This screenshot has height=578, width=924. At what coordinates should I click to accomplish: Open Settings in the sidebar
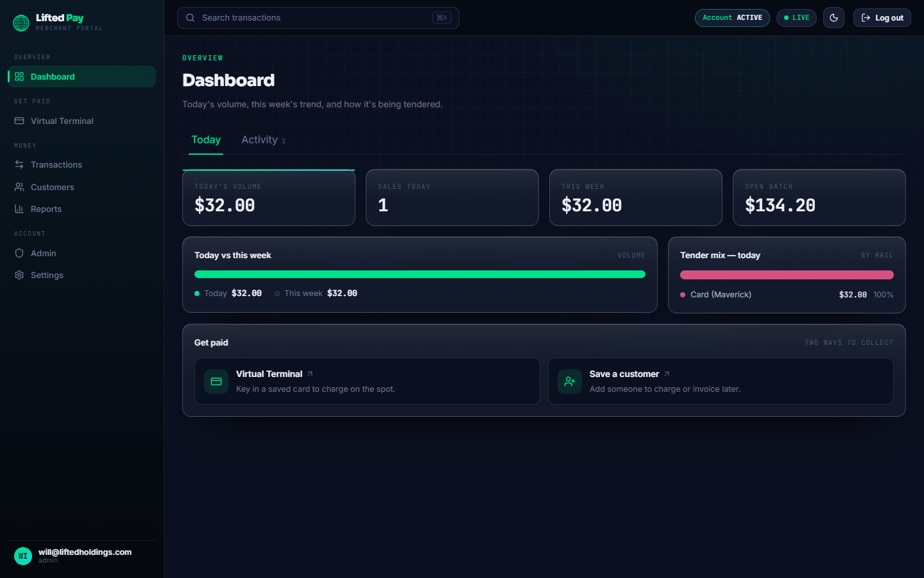point(82,275)
